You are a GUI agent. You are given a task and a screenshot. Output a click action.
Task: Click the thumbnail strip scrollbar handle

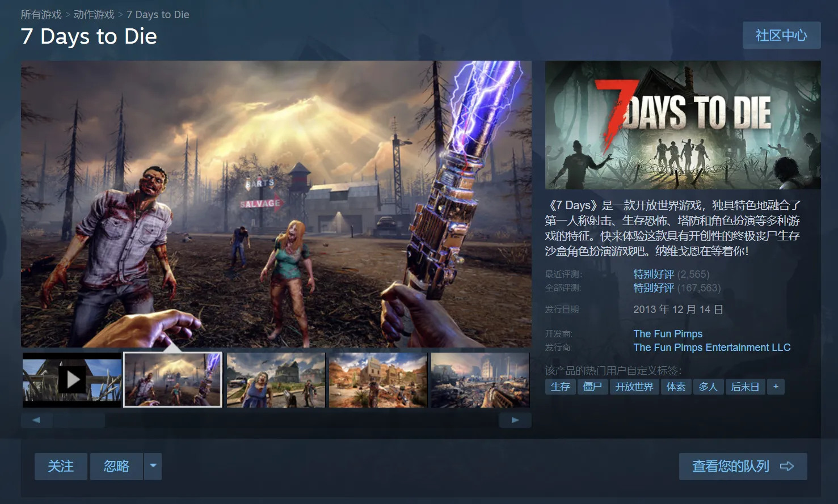(x=79, y=420)
